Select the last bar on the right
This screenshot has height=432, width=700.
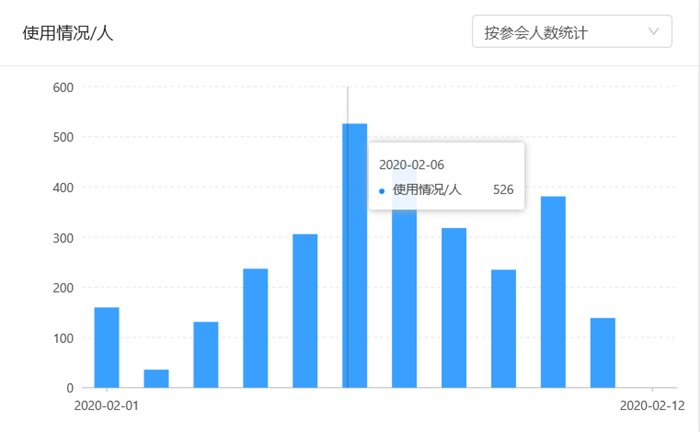pyautogui.click(x=602, y=352)
